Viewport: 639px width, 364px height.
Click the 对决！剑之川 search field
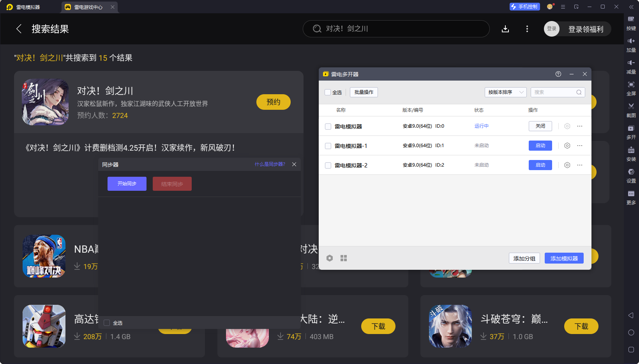(396, 29)
